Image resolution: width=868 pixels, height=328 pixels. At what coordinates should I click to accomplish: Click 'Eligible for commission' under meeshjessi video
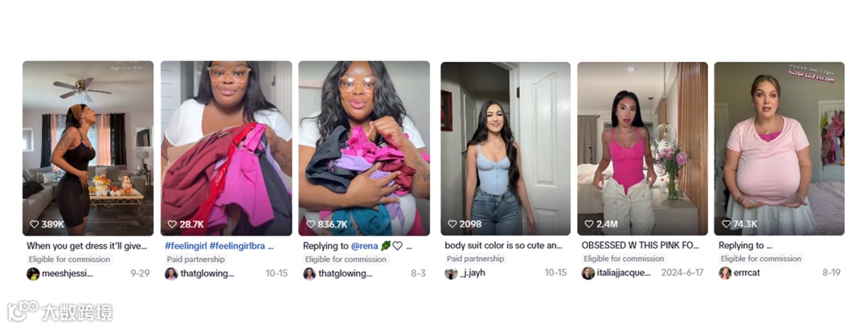click(69, 260)
